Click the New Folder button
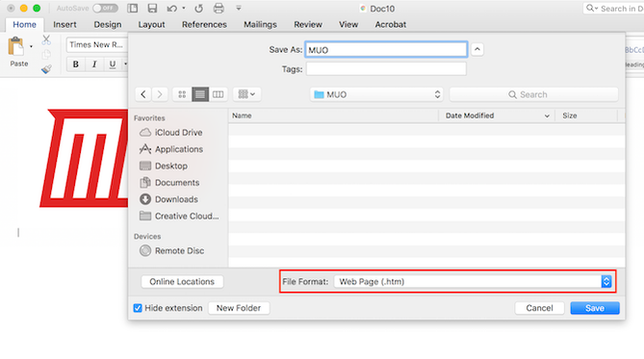 [239, 308]
